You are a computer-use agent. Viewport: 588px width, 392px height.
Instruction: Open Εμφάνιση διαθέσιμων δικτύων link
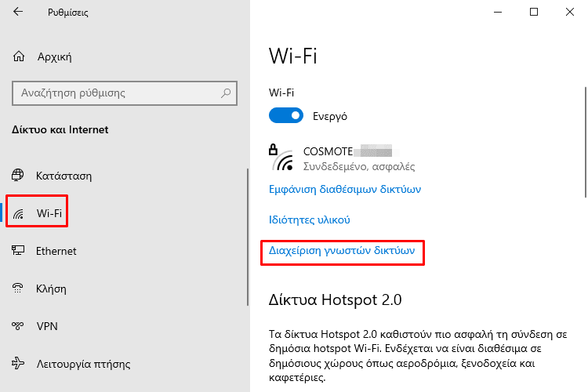click(345, 189)
